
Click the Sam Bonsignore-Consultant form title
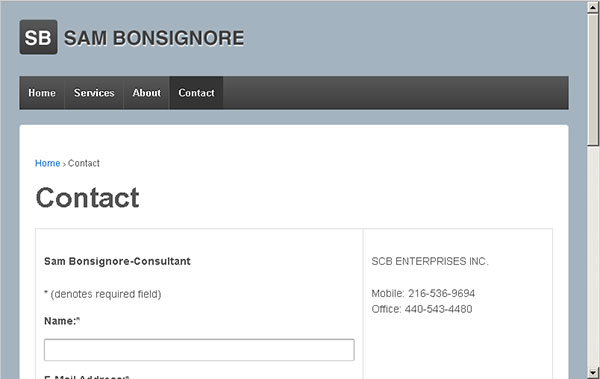[x=117, y=261]
